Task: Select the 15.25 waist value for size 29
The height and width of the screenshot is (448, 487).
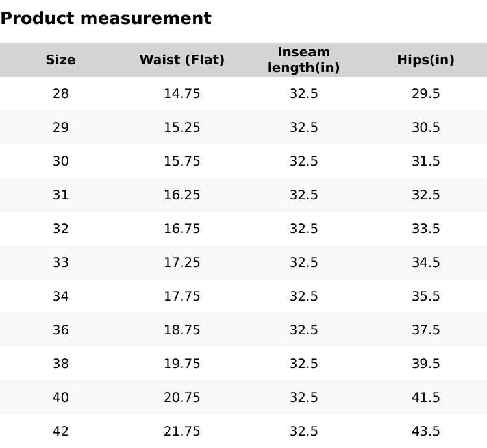Action: (182, 127)
